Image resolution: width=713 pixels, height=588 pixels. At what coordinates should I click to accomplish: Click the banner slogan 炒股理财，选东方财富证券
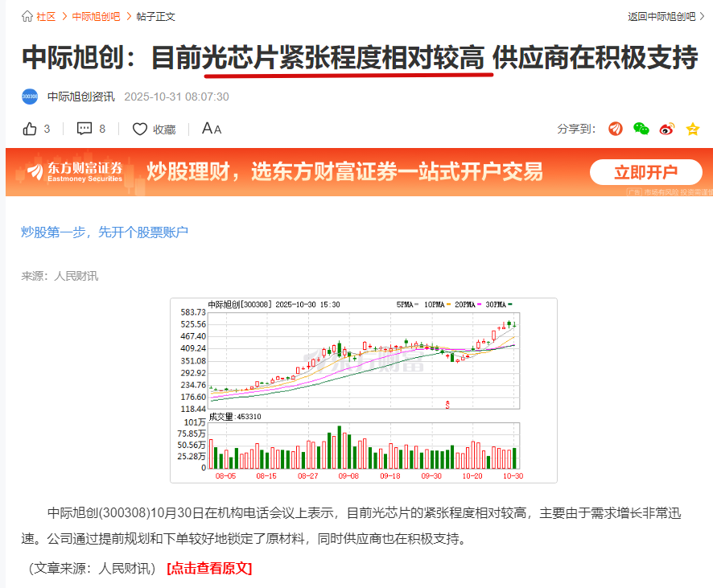[344, 172]
